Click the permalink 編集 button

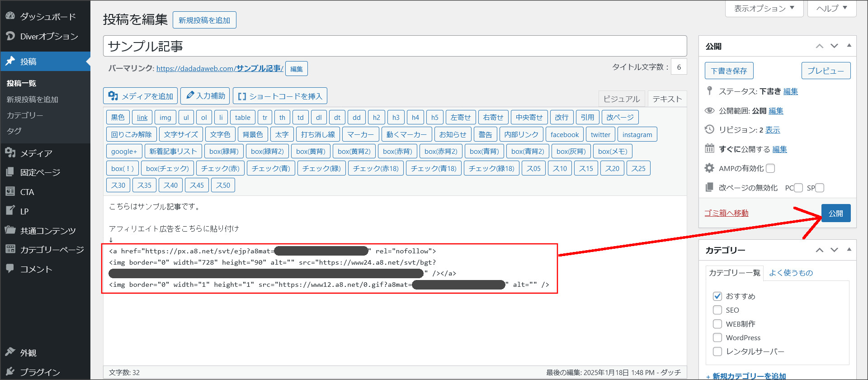click(297, 69)
